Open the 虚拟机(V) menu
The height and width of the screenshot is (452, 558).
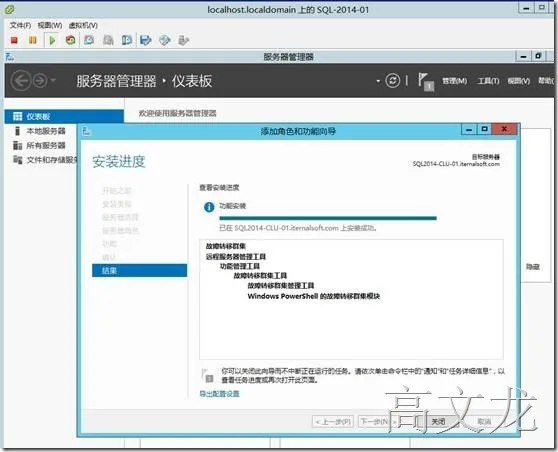[x=83, y=25]
